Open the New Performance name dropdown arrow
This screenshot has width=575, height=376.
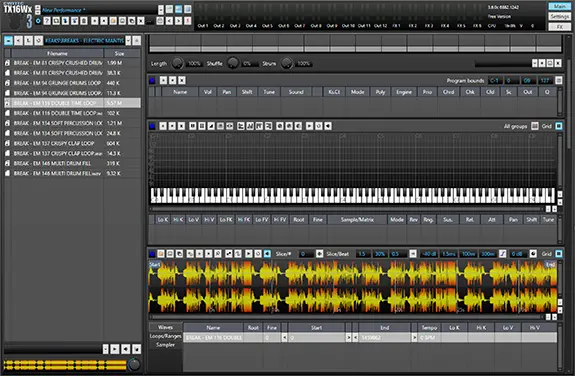click(161, 10)
